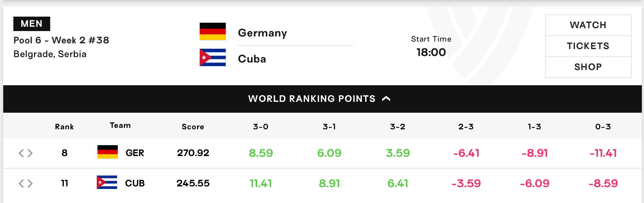The width and height of the screenshot is (644, 203).
Task: Click the right arrow in Germany row
Action: coord(30,153)
